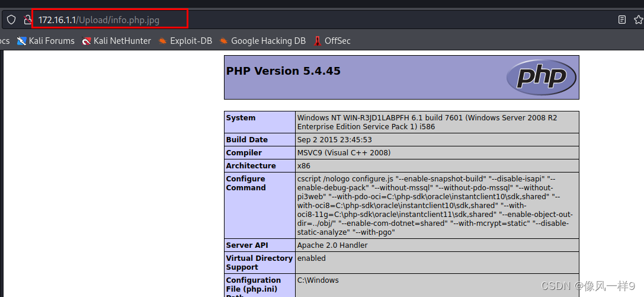Click the cscript configure.js command value
This screenshot has width=644, height=297.
pyautogui.click(x=435, y=205)
